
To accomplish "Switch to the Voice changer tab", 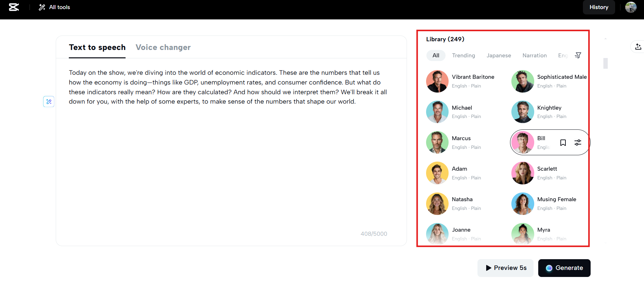I will [163, 47].
